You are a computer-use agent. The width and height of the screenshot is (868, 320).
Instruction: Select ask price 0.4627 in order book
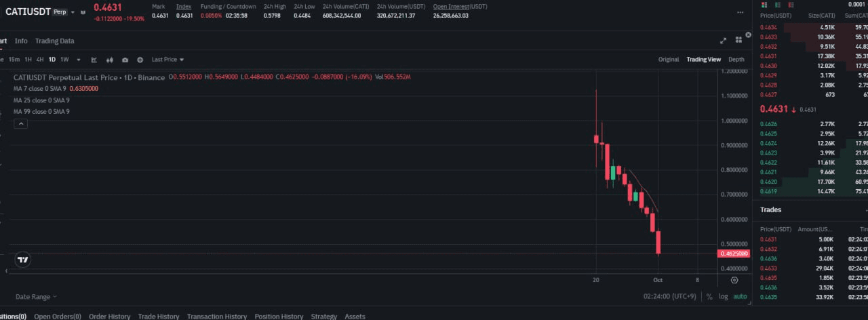click(x=769, y=94)
